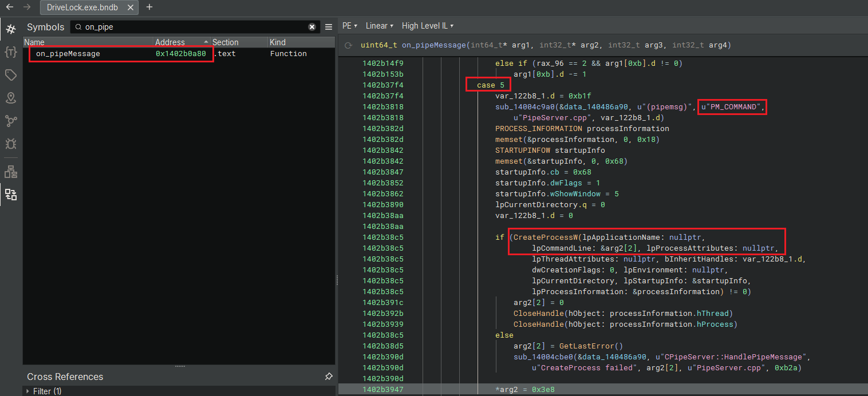The width and height of the screenshot is (868, 396).
Task: Clear the on_pipe search text
Action: point(312,27)
